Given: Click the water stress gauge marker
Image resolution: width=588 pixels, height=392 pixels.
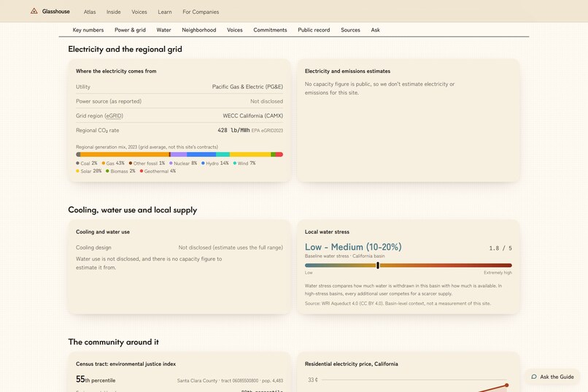Looking at the screenshot, I should pyautogui.click(x=378, y=266).
